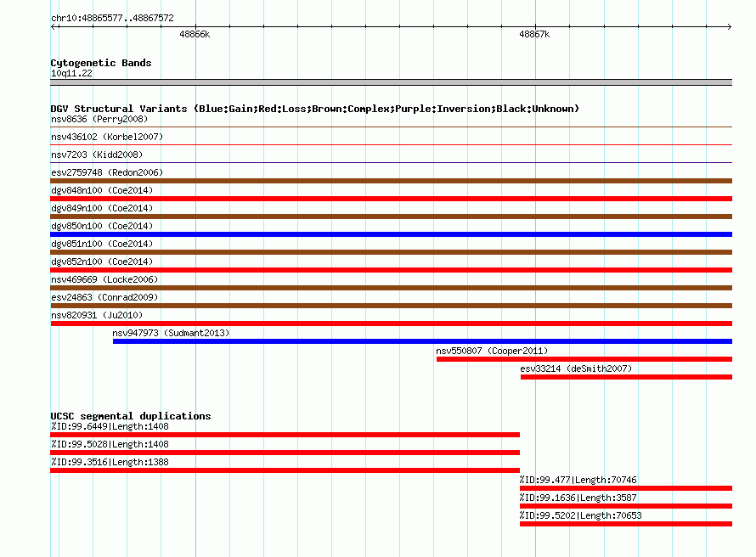Select the nsv436102 (Korbel2007) variant label
756x557 pixels.
pyautogui.click(x=107, y=137)
